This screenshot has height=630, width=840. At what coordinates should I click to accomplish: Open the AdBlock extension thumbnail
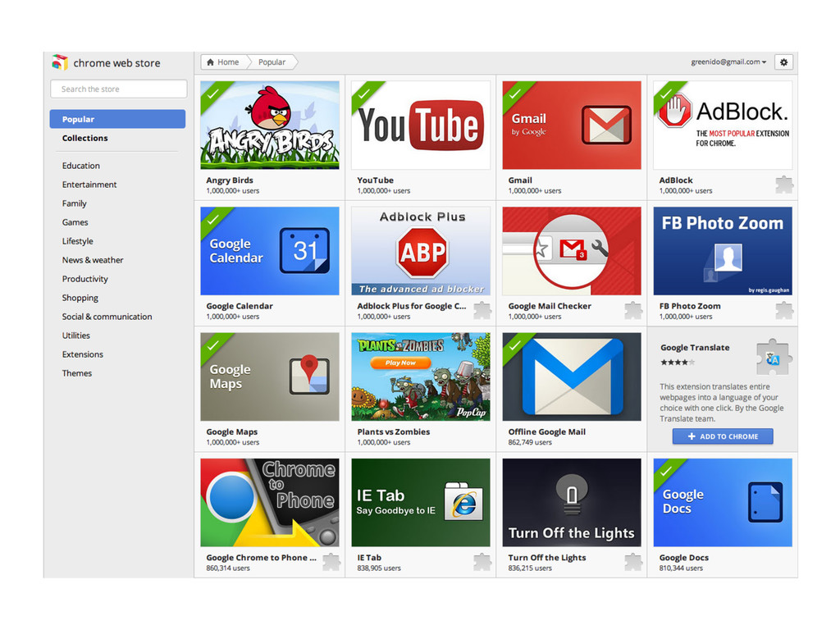pyautogui.click(x=723, y=126)
